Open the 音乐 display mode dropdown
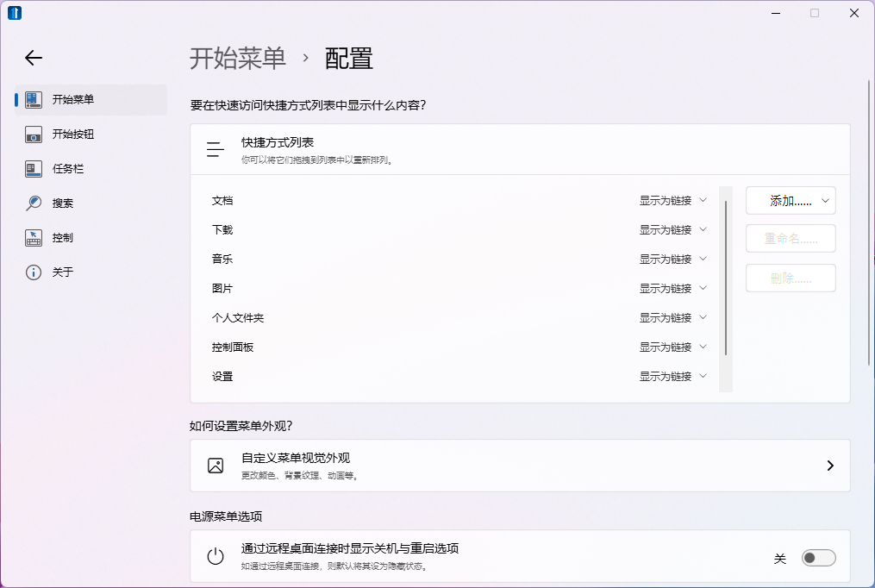The height and width of the screenshot is (588, 875). click(x=673, y=260)
